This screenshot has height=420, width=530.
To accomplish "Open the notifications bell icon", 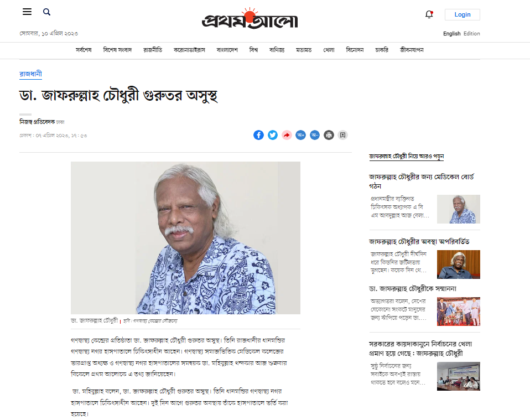I will pyautogui.click(x=429, y=14).
